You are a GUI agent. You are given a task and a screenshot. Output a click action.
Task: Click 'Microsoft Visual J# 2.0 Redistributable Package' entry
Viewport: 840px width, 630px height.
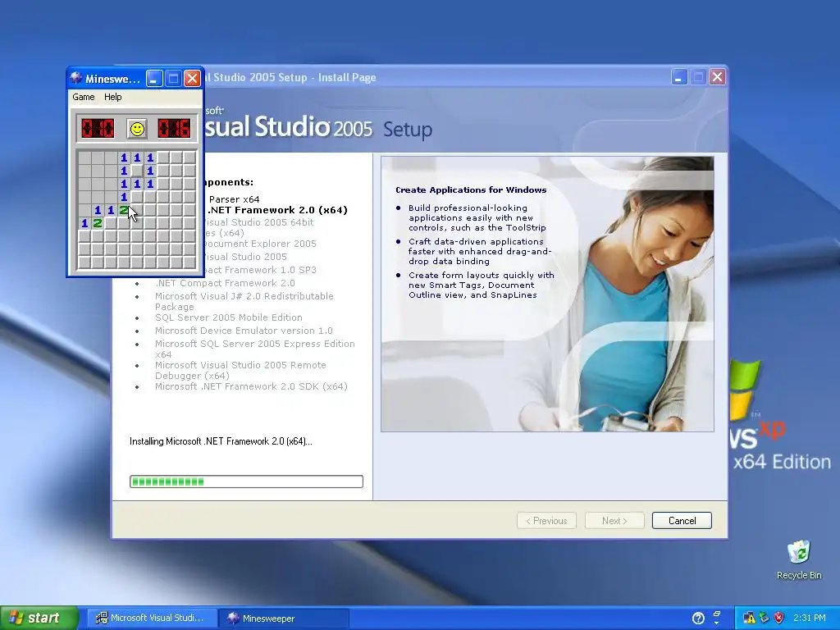click(x=244, y=301)
